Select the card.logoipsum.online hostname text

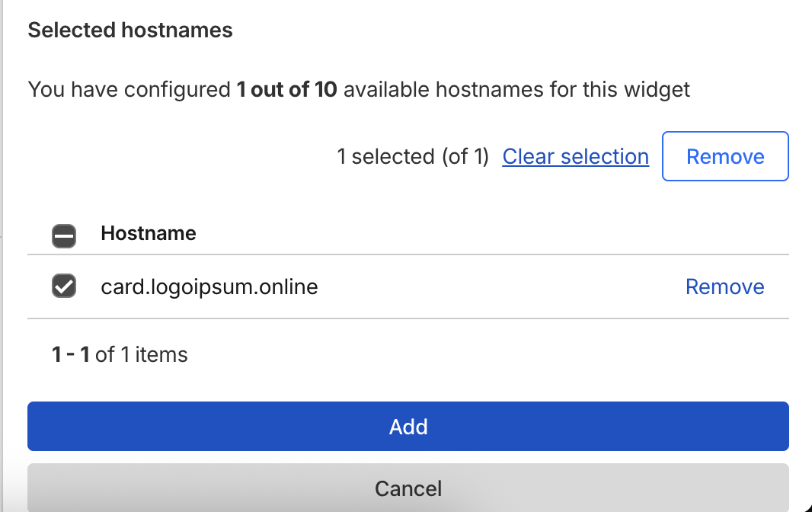209,286
